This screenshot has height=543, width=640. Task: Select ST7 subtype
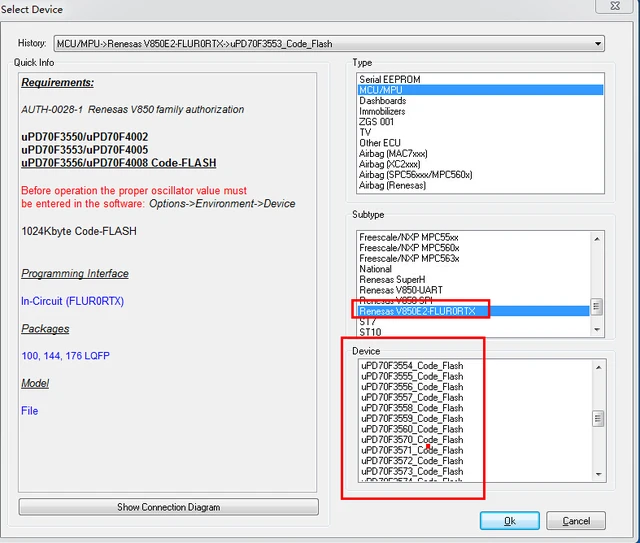click(x=473, y=322)
